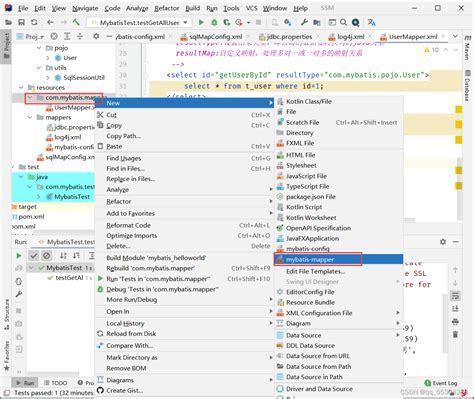
Task: Click yellow warning stripe in editor gutter
Action: [x=459, y=110]
